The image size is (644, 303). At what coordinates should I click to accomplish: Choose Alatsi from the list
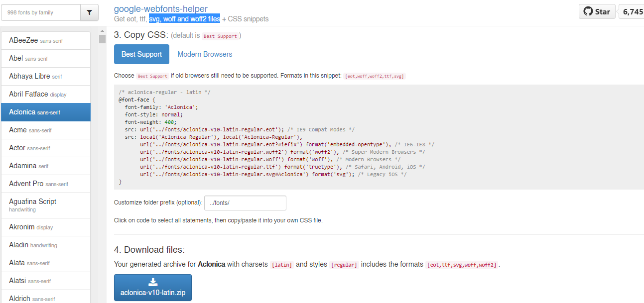tap(46, 281)
